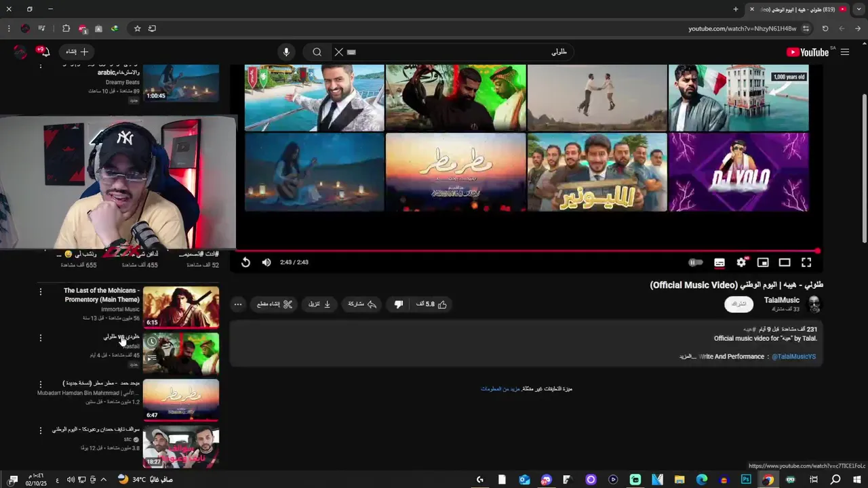Open options for 'مطر مطر' sidebar video

[x=40, y=384]
